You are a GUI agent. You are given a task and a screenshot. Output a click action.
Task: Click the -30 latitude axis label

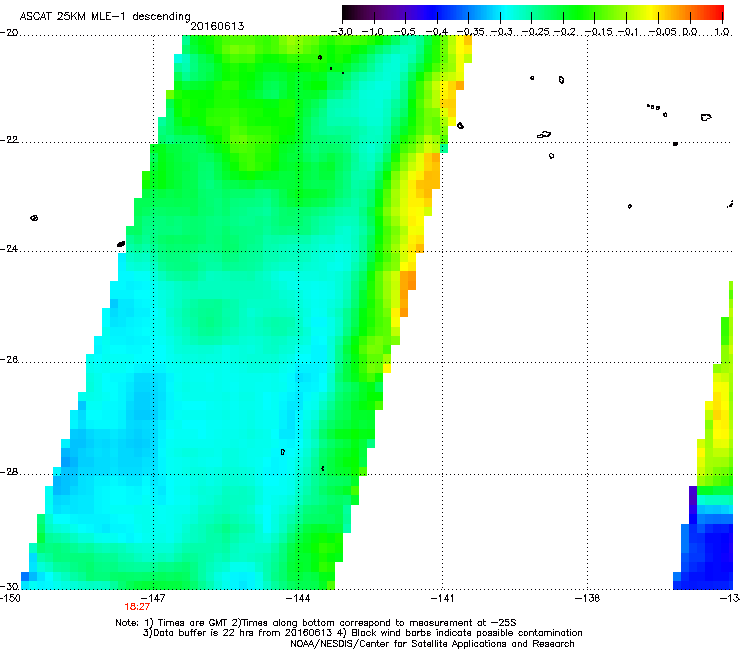(x=9, y=586)
